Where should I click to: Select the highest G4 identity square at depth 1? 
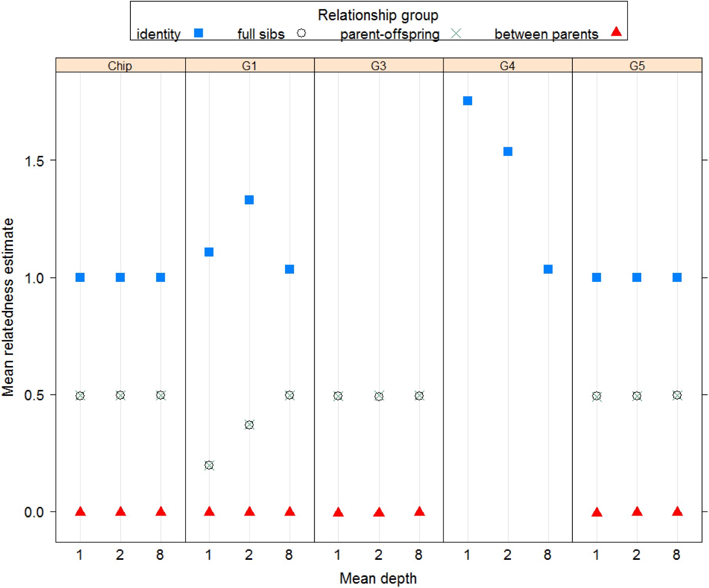(x=467, y=101)
